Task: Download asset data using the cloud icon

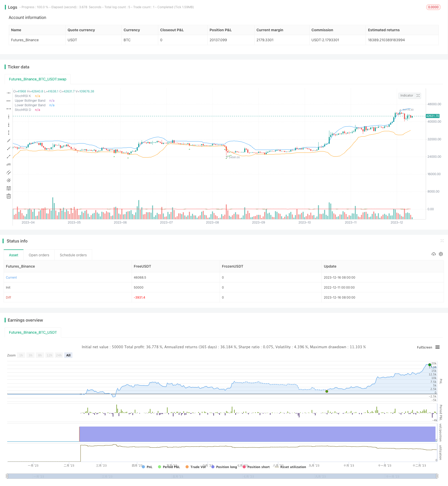Action: pos(433,254)
